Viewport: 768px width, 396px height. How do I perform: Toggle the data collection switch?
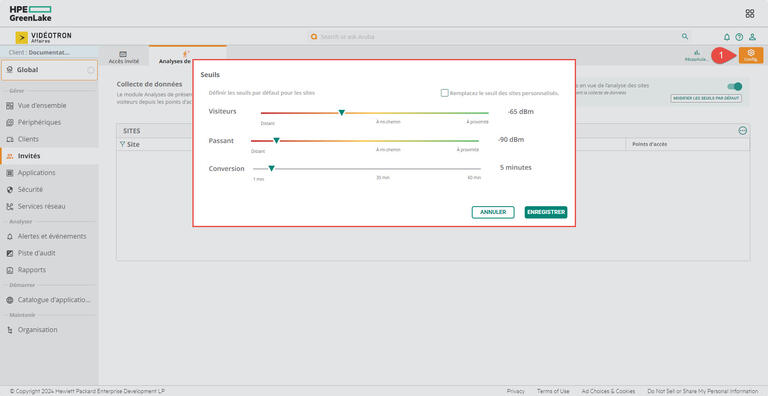coord(735,86)
